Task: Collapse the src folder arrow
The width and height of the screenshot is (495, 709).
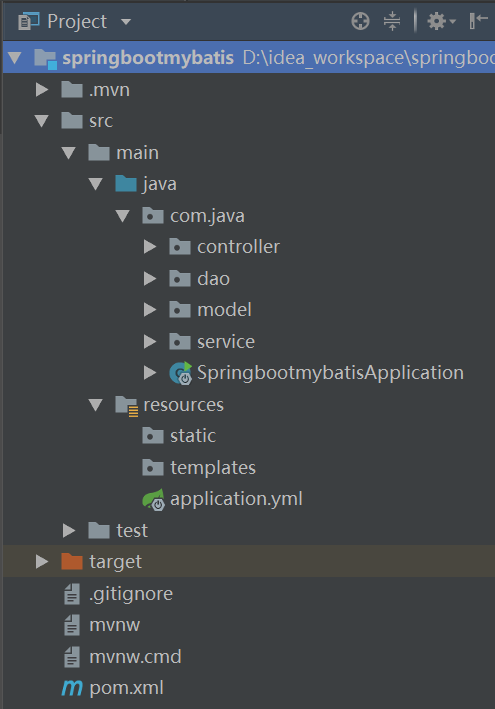Action: (x=42, y=121)
